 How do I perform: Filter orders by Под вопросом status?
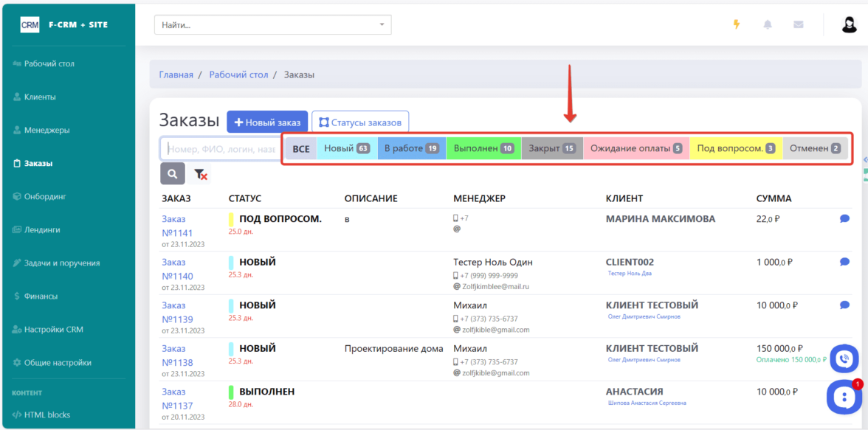pos(737,149)
